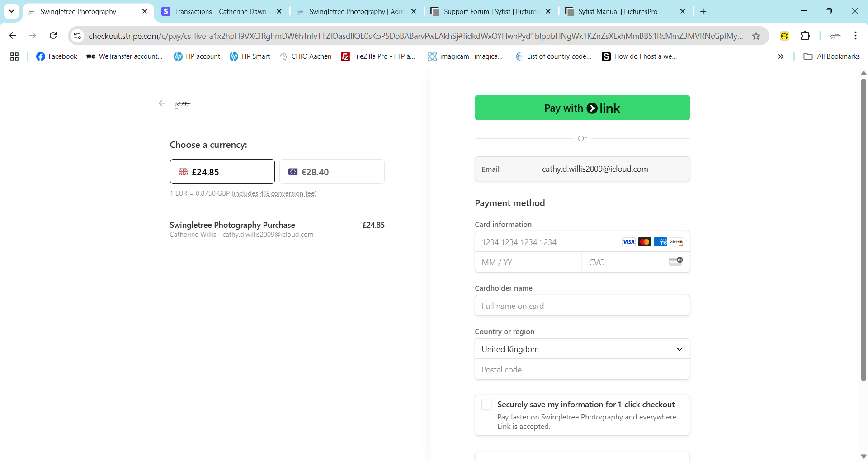This screenshot has height=461, width=868.
Task: Open new browser tab with plus
Action: click(x=703, y=11)
